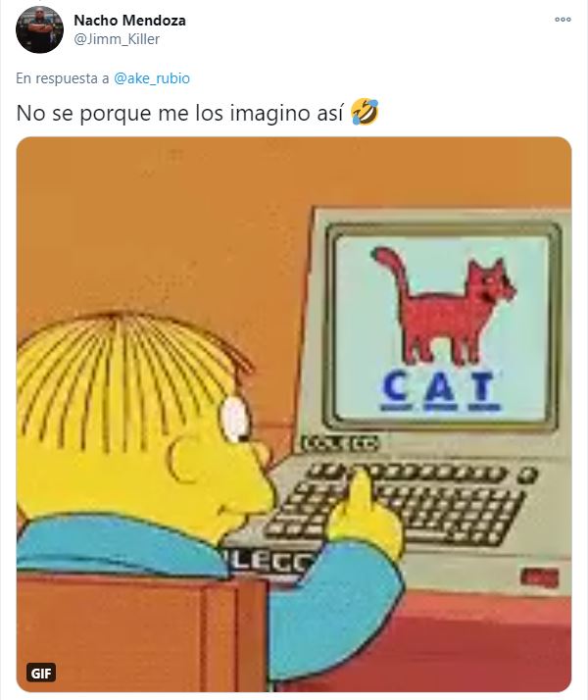
Task: Click the GIF badge on the media
Action: point(41,673)
